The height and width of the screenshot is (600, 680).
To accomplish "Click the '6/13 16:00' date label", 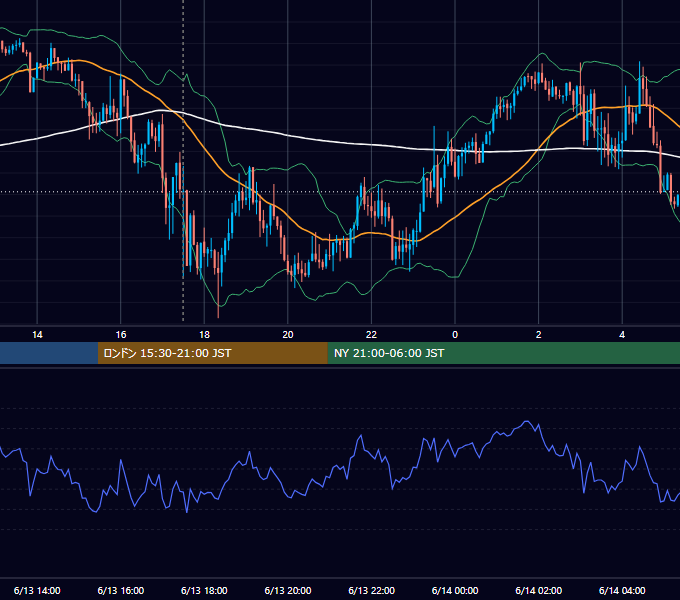I will pos(121,590).
